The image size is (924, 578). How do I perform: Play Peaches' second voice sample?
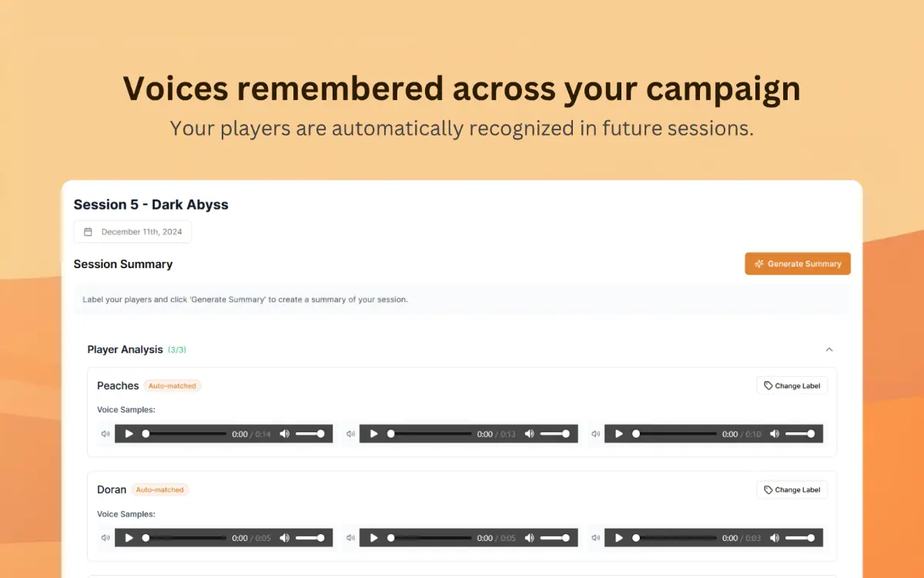[374, 434]
